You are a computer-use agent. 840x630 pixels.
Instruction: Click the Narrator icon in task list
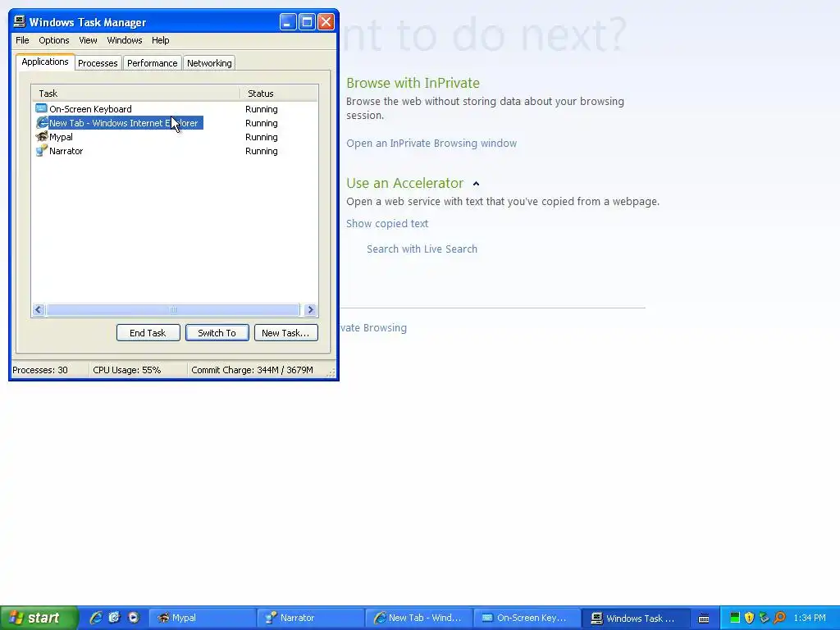point(41,151)
